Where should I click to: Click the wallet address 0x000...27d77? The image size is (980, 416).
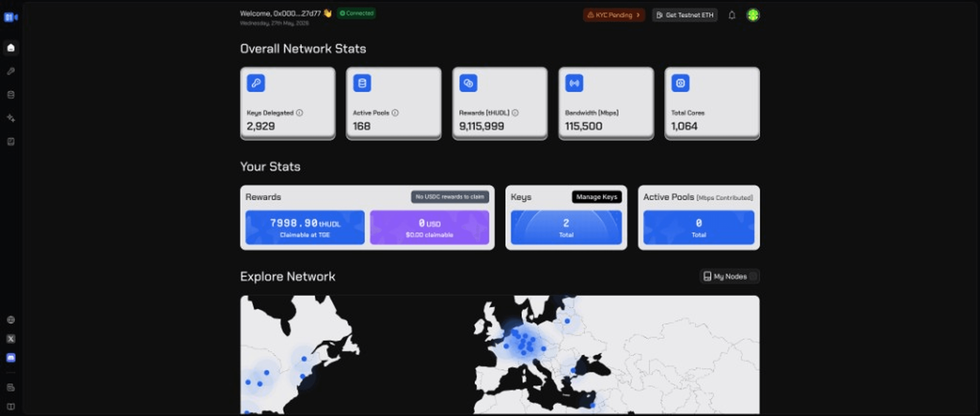297,13
